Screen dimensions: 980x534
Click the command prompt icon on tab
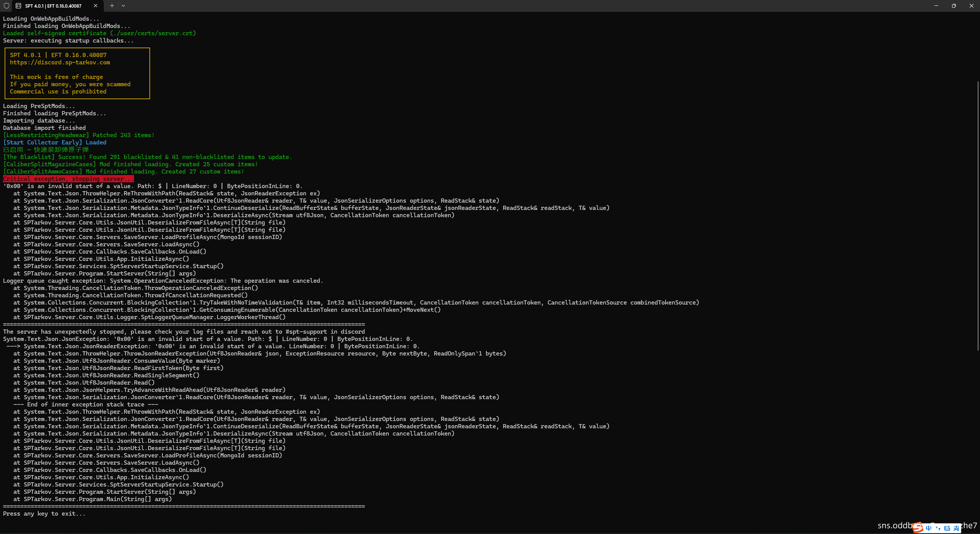(18, 6)
